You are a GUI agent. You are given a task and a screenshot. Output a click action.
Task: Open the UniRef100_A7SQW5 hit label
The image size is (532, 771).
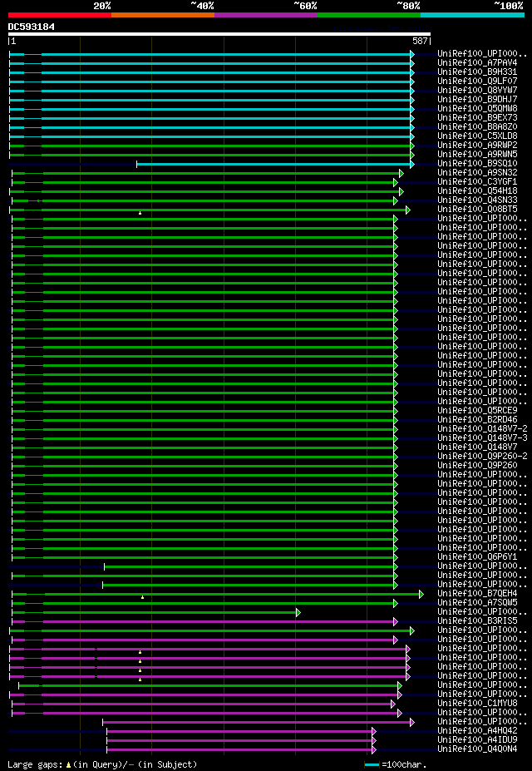[x=477, y=602]
